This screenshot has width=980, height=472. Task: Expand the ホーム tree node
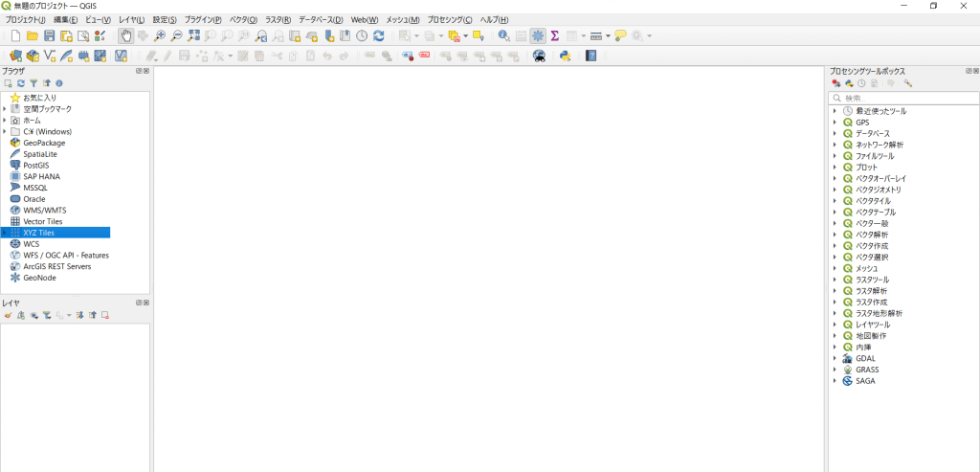pos(5,120)
